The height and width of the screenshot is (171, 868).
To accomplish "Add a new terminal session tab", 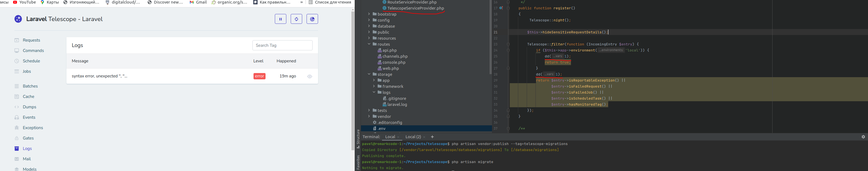I will tap(432, 137).
